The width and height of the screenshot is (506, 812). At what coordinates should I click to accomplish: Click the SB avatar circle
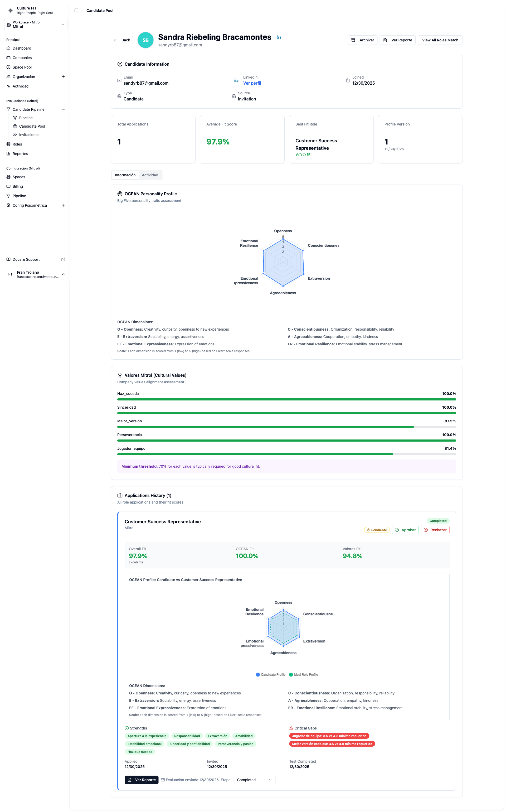tap(145, 40)
